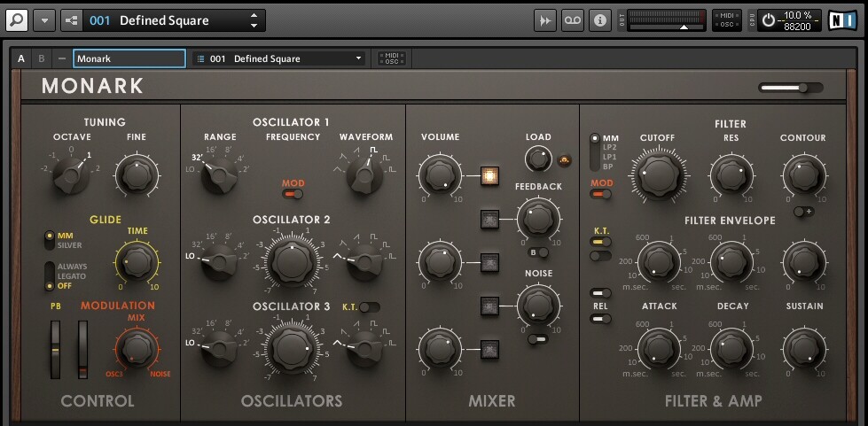Enable the noise square mixer button

point(490,306)
